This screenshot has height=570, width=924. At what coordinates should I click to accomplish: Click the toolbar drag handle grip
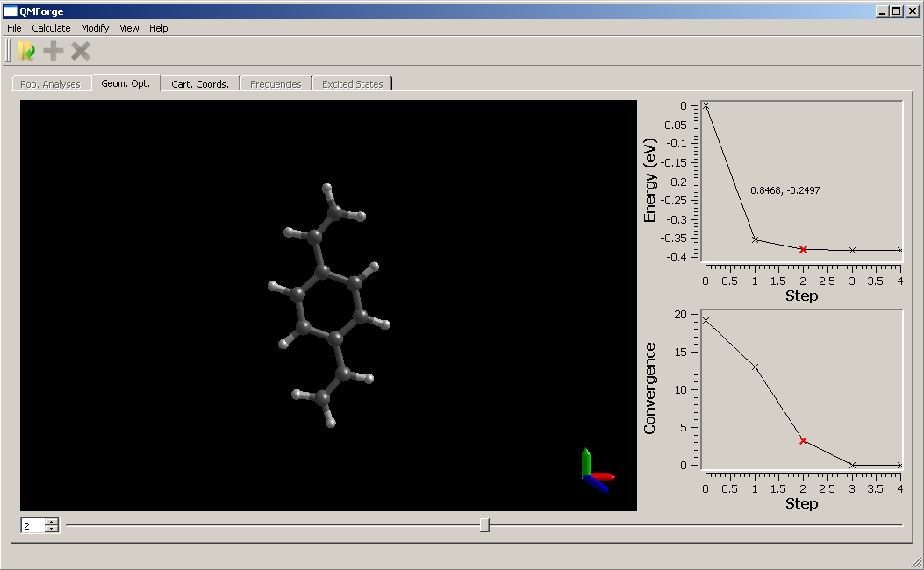[x=8, y=52]
